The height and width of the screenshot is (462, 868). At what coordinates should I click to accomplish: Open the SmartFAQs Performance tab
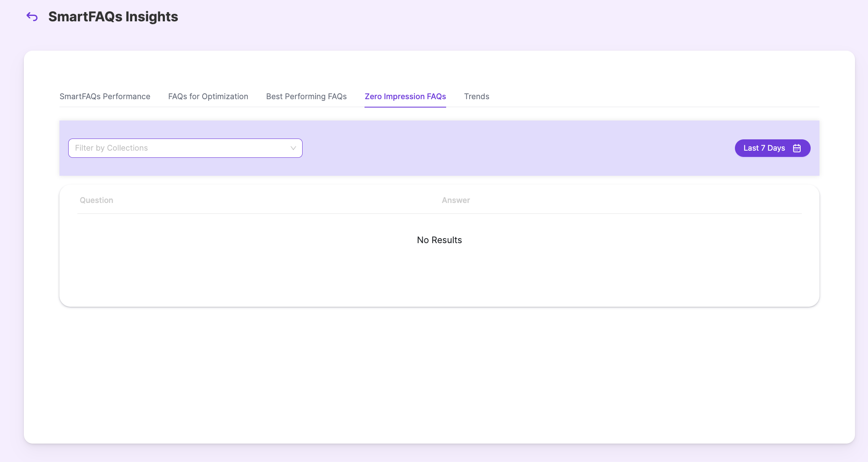pyautogui.click(x=105, y=96)
